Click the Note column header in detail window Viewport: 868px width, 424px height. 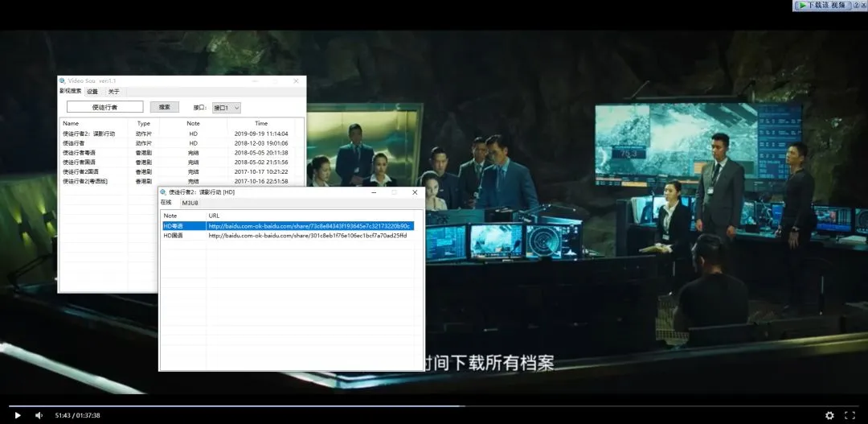click(184, 215)
